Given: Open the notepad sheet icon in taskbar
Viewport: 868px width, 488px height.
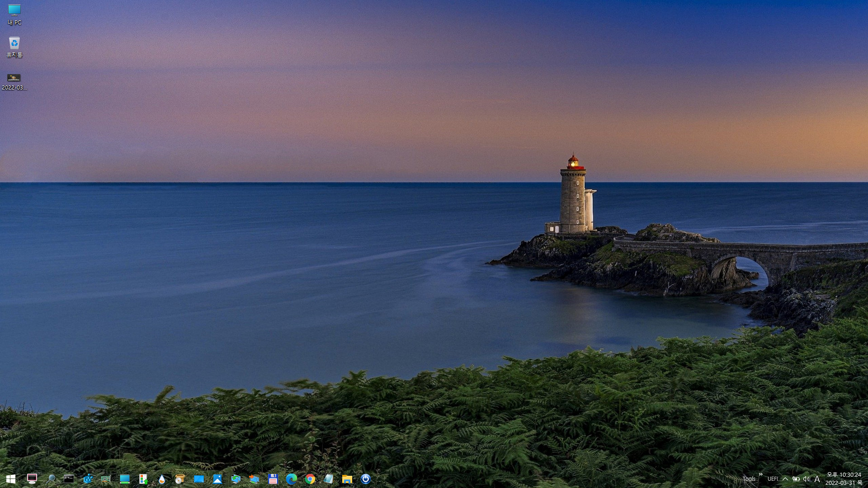Looking at the screenshot, I should click(328, 479).
